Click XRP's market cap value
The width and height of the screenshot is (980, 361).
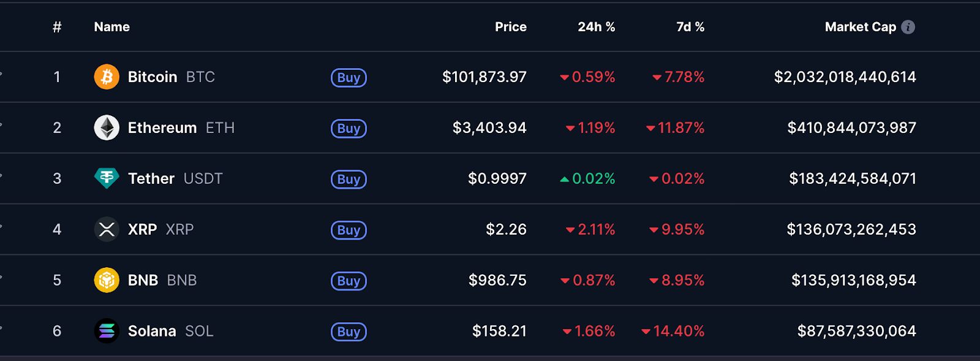pyautogui.click(x=851, y=229)
